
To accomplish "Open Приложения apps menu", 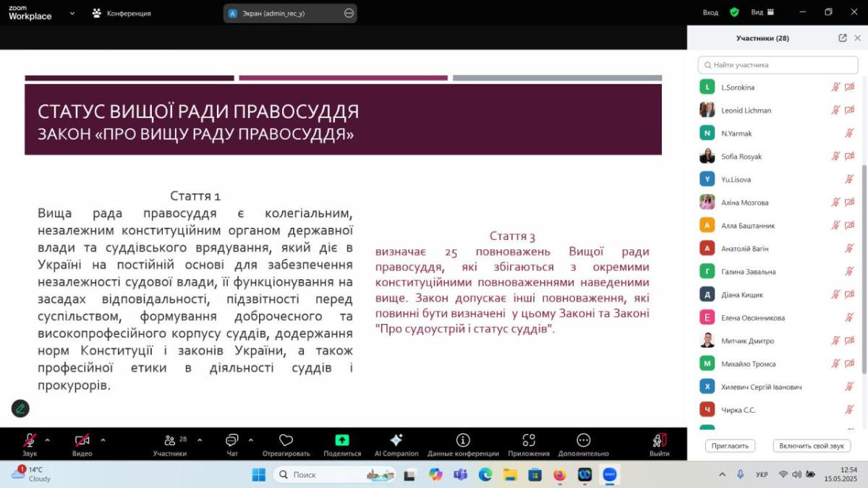I will (x=529, y=444).
